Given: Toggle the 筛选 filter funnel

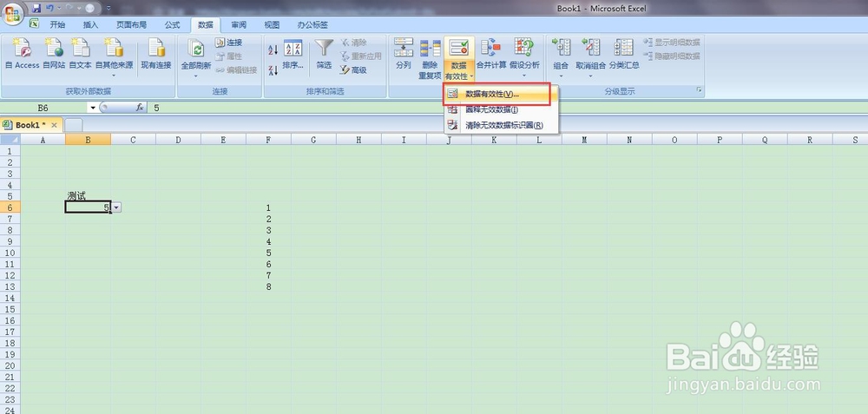Looking at the screenshot, I should coord(324,54).
